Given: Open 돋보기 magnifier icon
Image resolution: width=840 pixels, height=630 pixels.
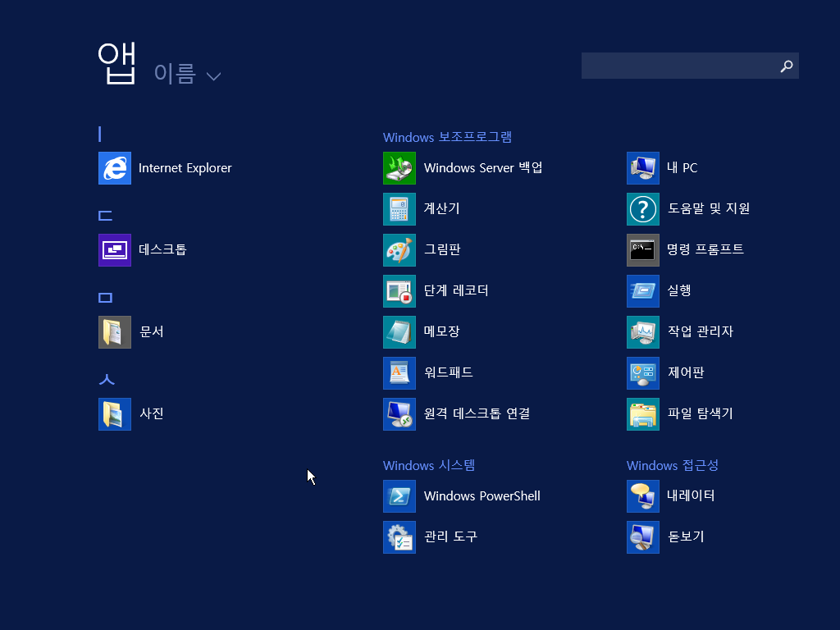Looking at the screenshot, I should coord(643,536).
